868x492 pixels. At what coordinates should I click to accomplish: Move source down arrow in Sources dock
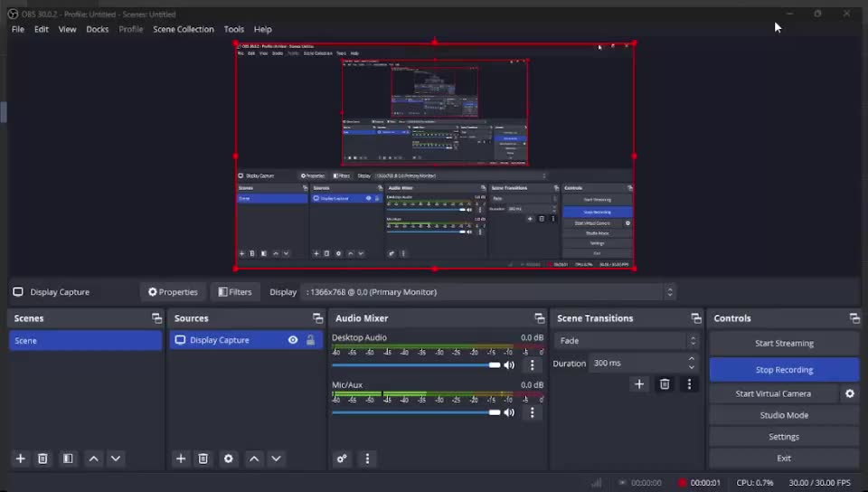(276, 459)
